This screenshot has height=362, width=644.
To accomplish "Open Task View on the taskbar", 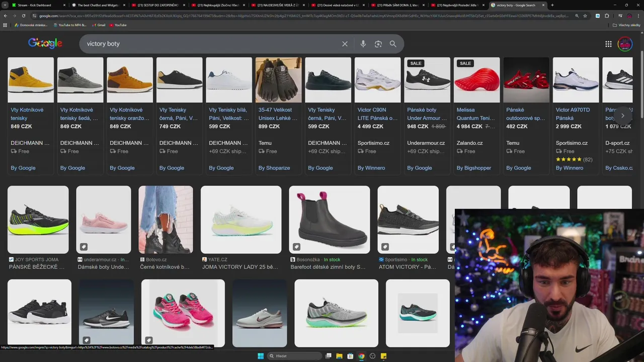I will (329, 356).
